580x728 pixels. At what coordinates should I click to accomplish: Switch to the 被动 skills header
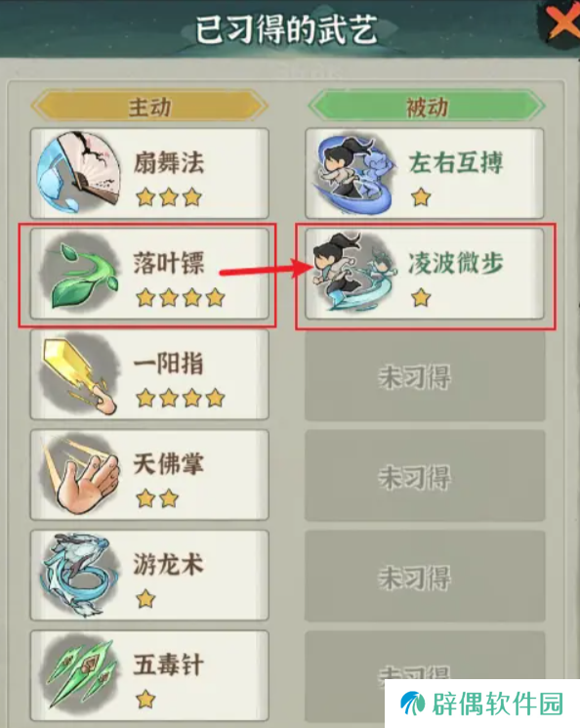pos(426,107)
